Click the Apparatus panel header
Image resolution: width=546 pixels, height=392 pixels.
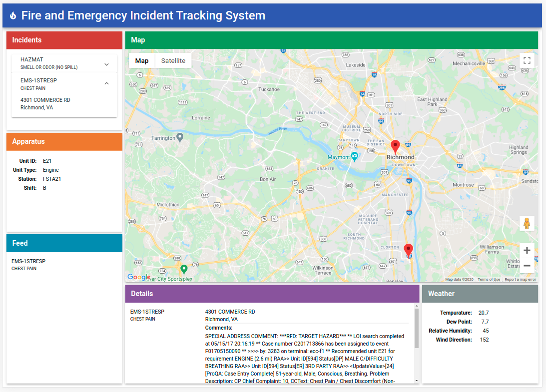[64, 141]
